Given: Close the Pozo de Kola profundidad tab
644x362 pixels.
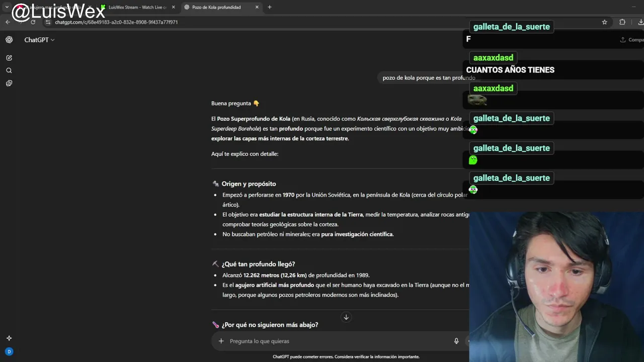Looking at the screenshot, I should click(x=257, y=7).
